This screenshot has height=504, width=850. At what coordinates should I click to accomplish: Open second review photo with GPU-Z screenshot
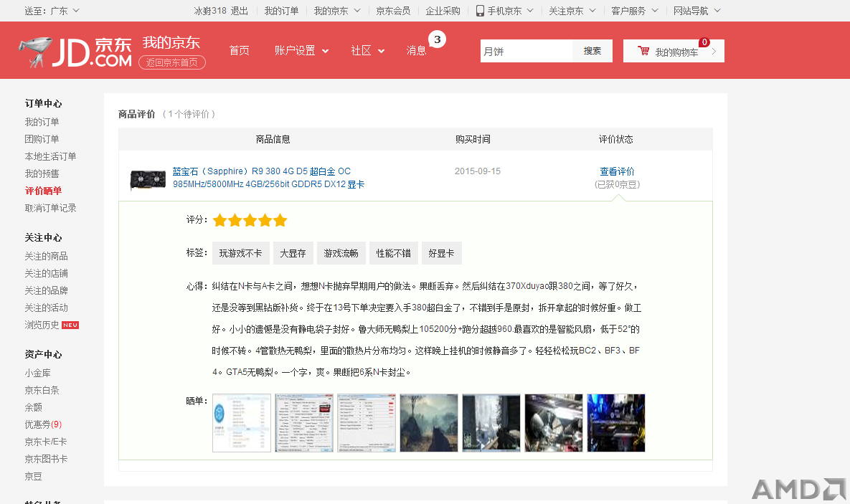coord(304,423)
